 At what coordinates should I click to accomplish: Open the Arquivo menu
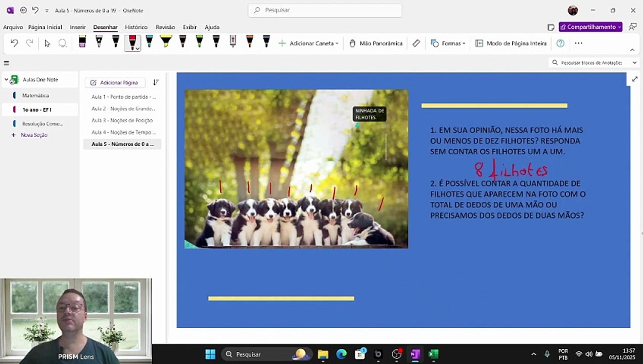13,27
